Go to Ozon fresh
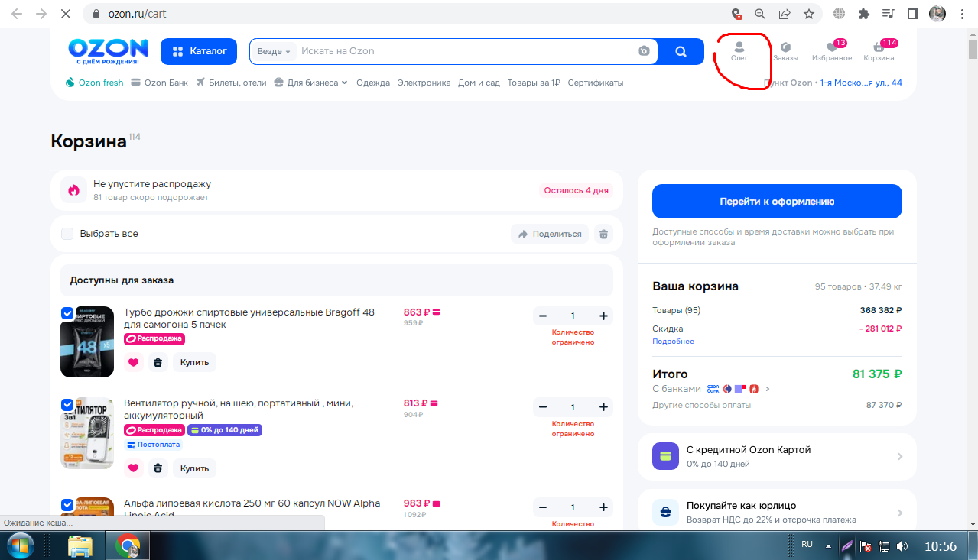This screenshot has height=560, width=978. (94, 83)
